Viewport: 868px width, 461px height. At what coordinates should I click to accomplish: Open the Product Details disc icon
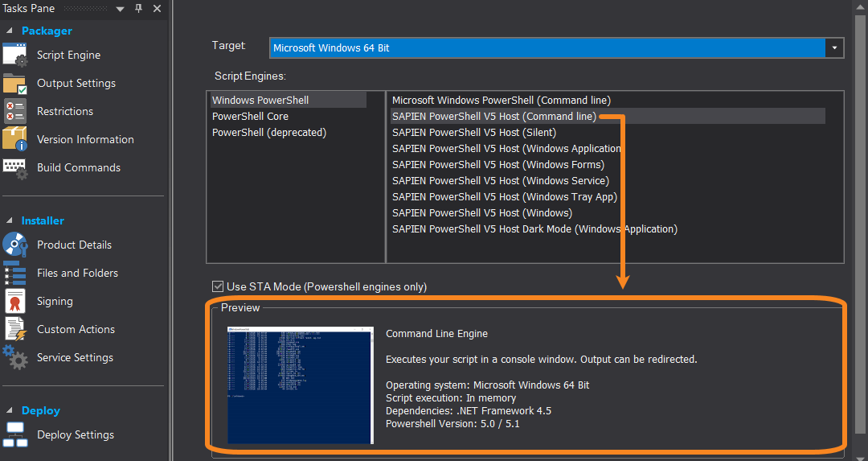(x=15, y=245)
